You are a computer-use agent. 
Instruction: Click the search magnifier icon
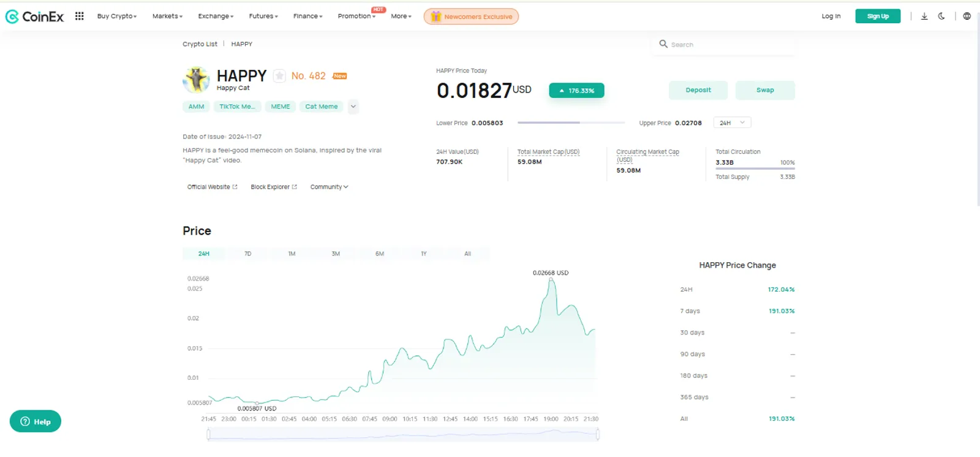(x=663, y=44)
